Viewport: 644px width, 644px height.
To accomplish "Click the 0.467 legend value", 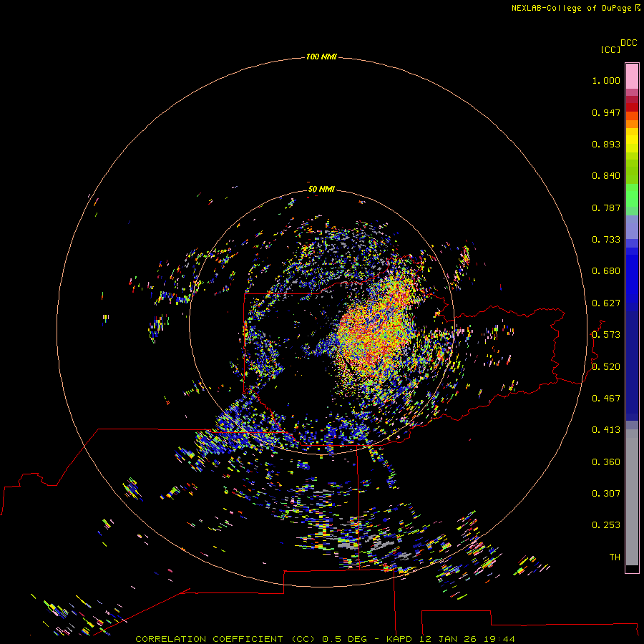I will click(606, 399).
